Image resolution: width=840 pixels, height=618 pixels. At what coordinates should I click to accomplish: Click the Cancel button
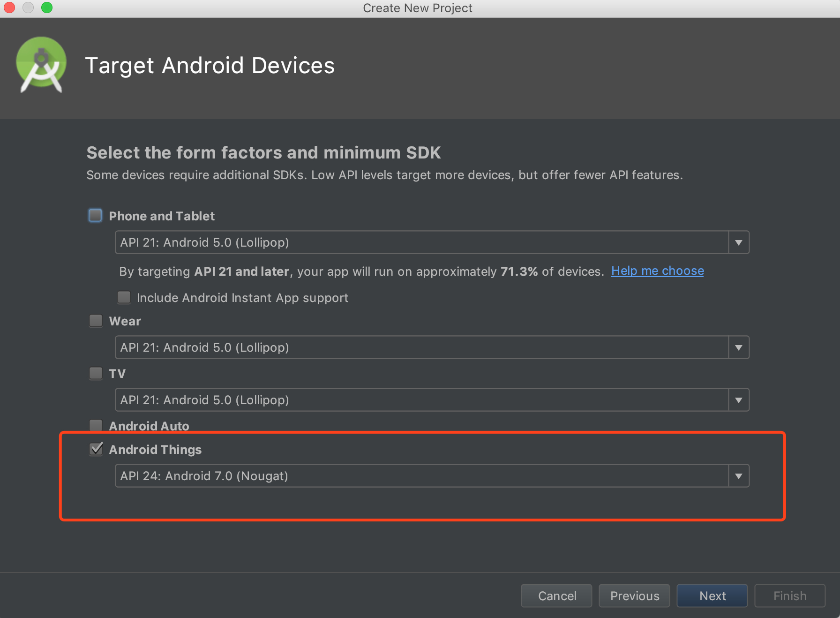click(x=557, y=595)
